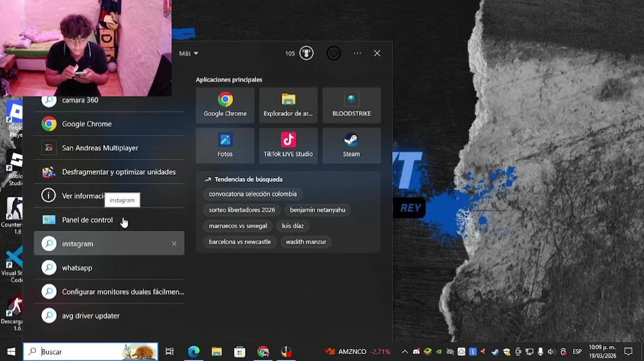Open Panel de control from recent list
The width and height of the screenshot is (644, 361).
tap(109, 220)
